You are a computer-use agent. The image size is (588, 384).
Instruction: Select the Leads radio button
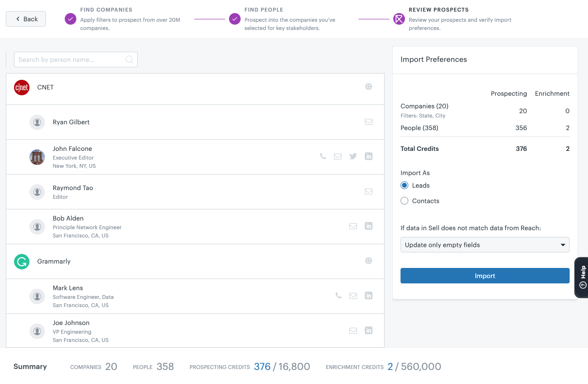(404, 186)
